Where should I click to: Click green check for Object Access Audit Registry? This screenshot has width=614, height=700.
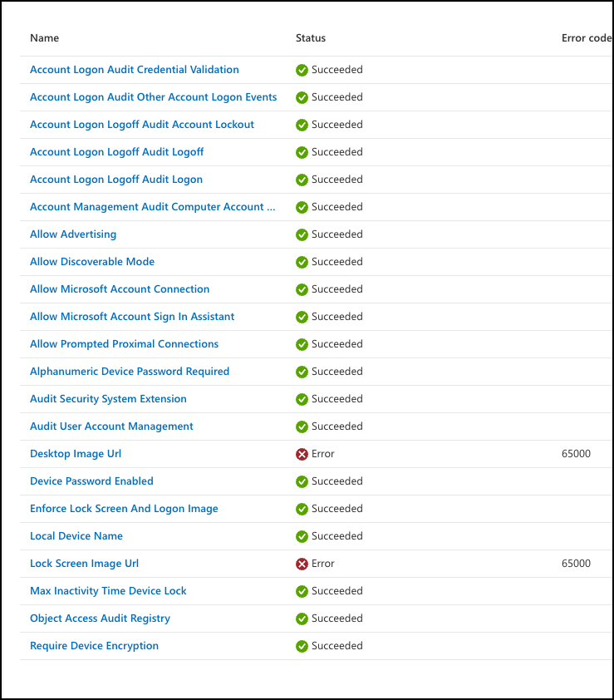coord(302,619)
